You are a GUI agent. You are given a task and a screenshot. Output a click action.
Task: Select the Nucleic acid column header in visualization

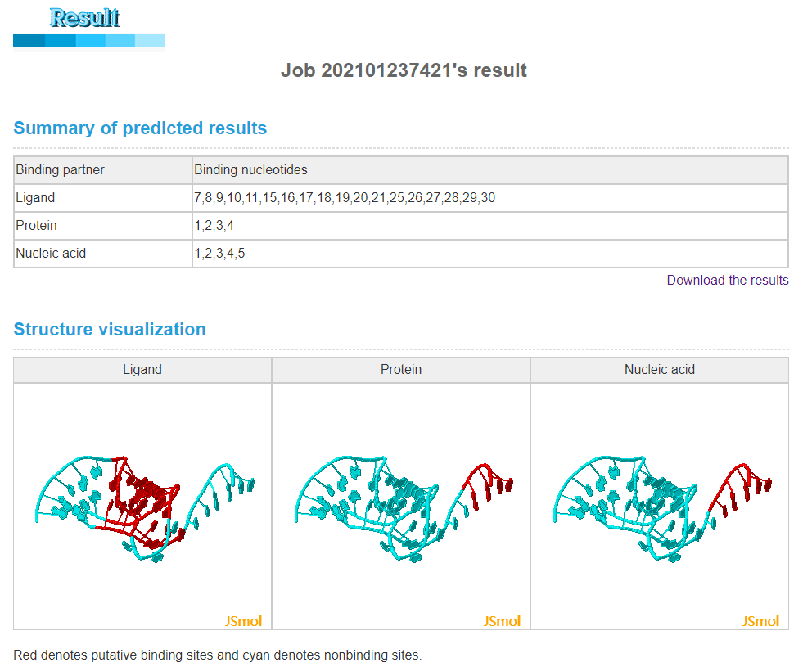click(659, 370)
